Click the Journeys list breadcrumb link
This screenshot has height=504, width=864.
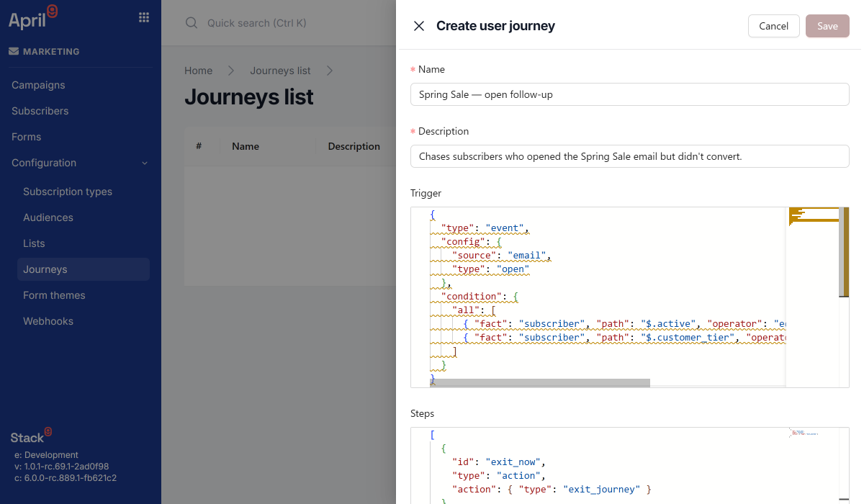[281, 71]
